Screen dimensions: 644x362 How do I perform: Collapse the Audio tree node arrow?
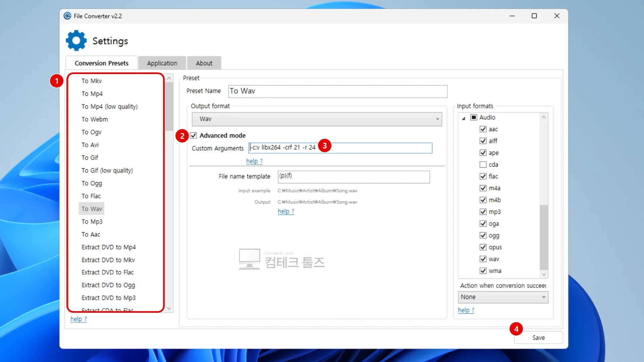[464, 118]
